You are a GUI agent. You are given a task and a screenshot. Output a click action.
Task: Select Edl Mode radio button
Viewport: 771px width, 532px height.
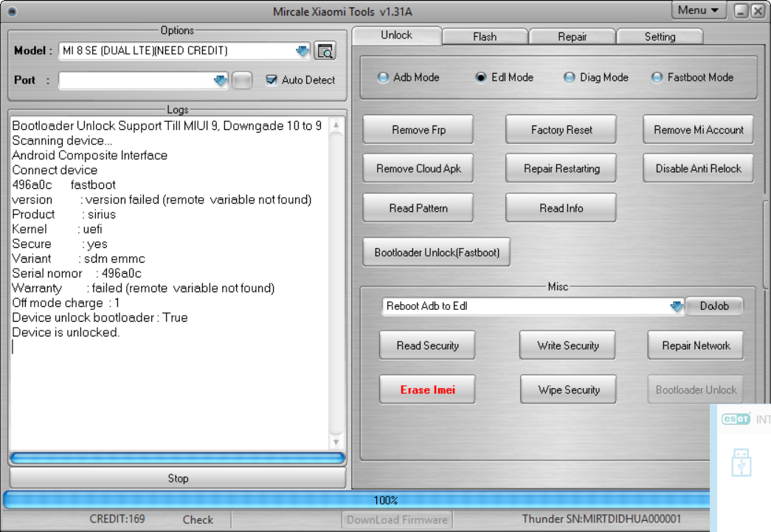tap(481, 77)
